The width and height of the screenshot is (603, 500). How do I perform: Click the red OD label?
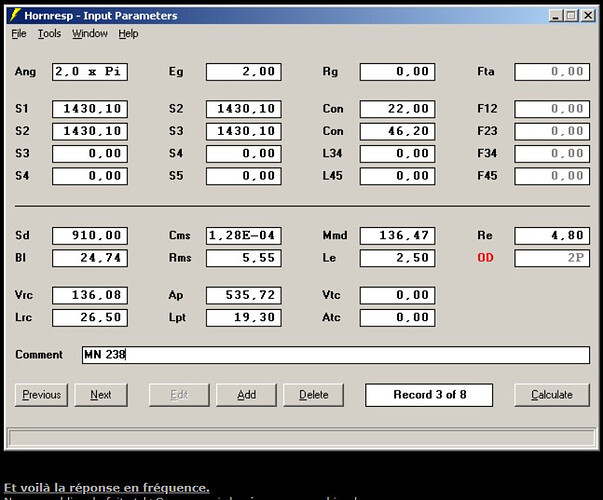click(485, 258)
